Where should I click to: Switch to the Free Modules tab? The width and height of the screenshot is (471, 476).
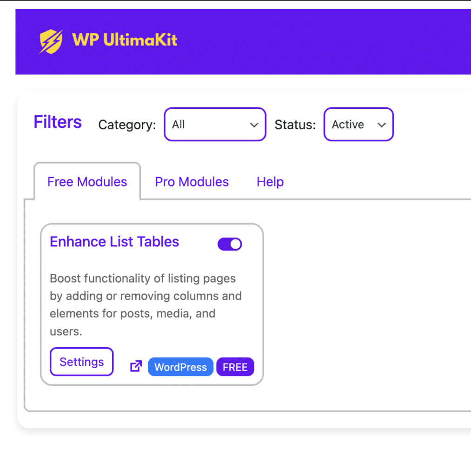click(x=87, y=182)
